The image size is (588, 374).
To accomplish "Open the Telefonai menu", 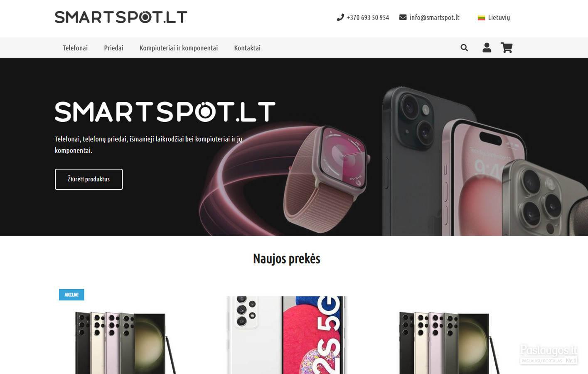I will (75, 48).
